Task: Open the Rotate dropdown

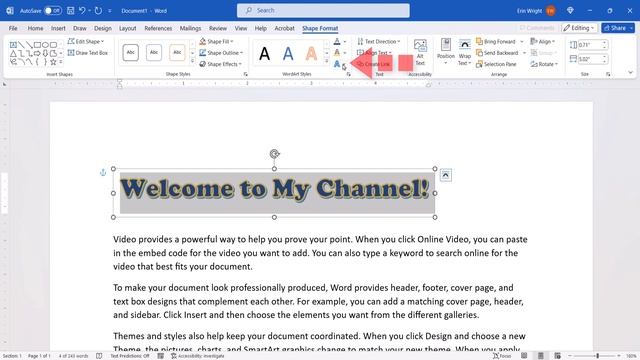Action: pos(544,64)
